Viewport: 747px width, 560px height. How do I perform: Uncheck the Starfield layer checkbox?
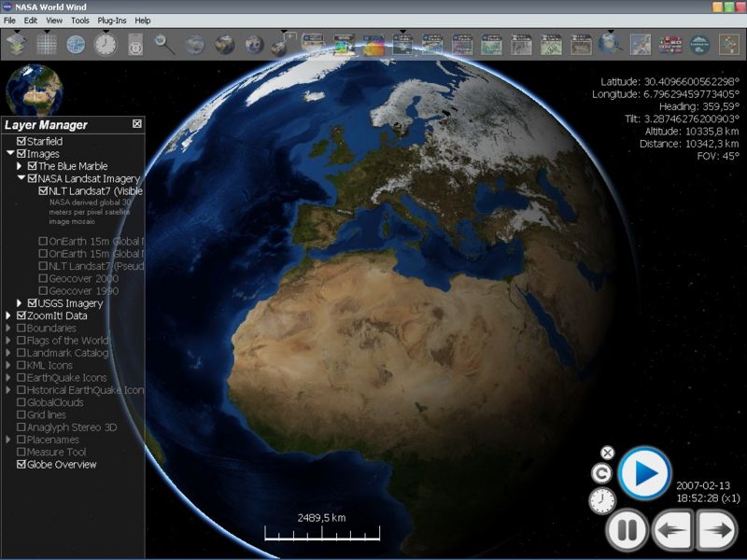click(x=21, y=142)
